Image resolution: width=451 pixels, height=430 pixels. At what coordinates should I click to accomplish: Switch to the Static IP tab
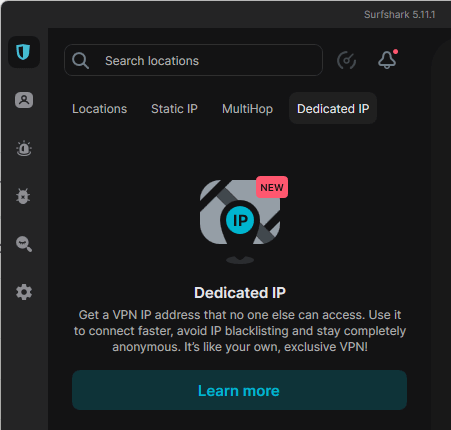click(x=174, y=109)
